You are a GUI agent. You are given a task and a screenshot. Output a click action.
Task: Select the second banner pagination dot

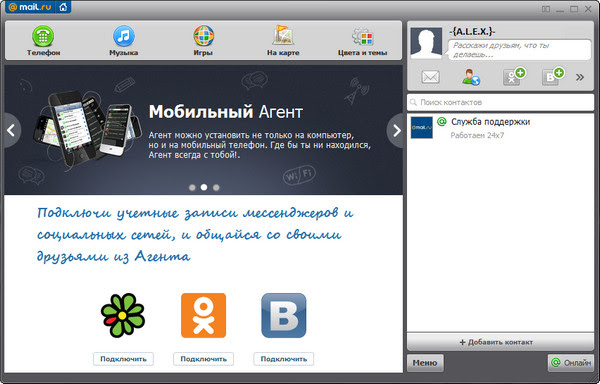(204, 187)
